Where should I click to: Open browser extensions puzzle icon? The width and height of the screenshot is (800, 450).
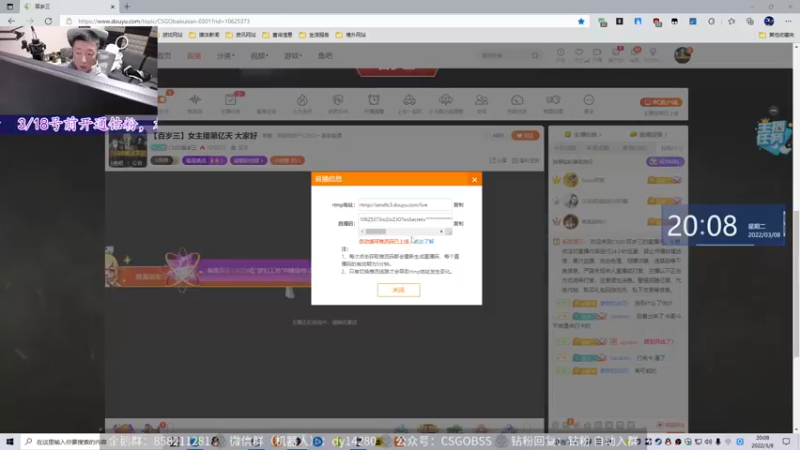click(711, 21)
